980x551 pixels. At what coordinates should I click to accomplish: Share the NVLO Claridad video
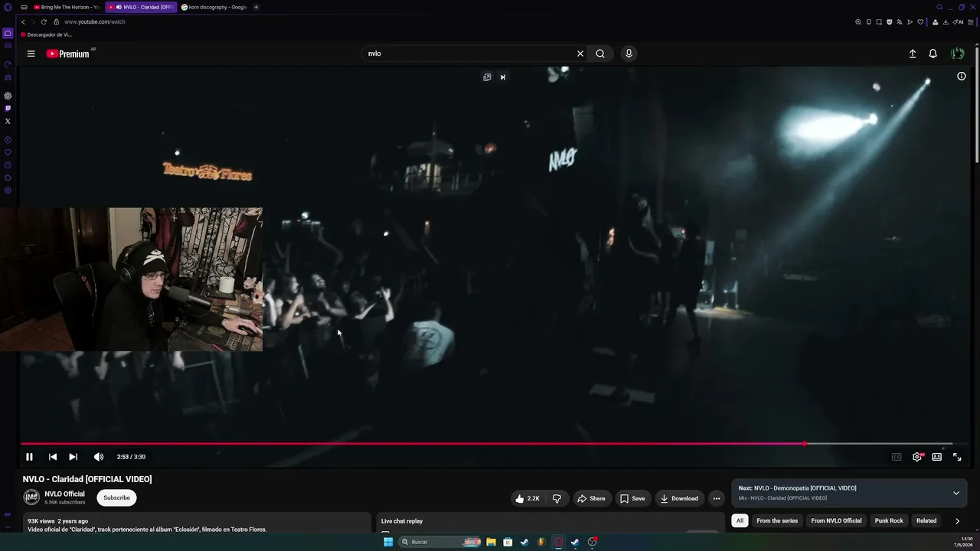point(591,499)
